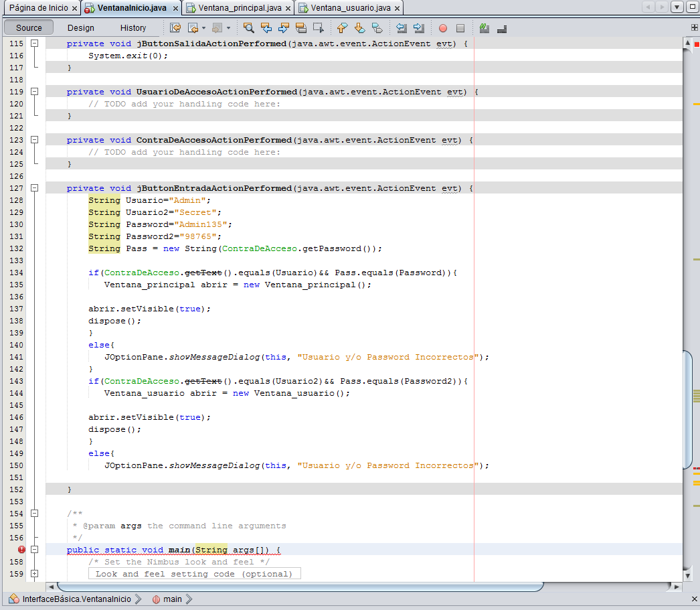Find the current selection in the editor
Image resolution: width=700 pixels, height=610 pixels.
[249, 28]
